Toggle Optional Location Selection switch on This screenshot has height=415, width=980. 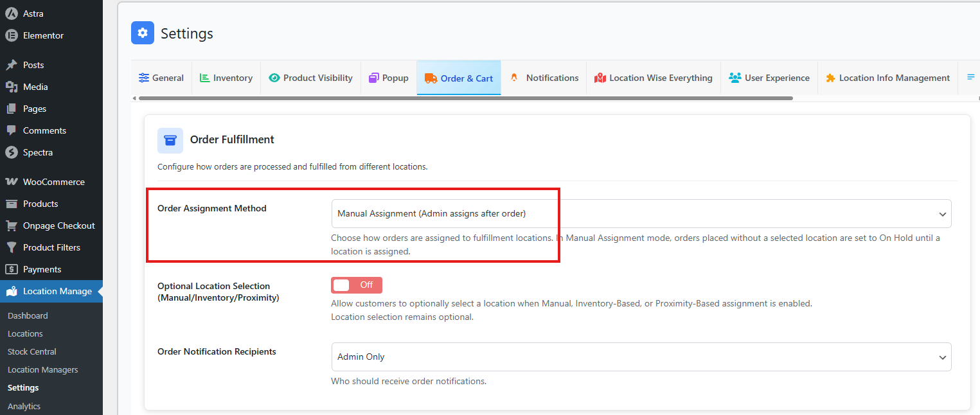coord(357,285)
